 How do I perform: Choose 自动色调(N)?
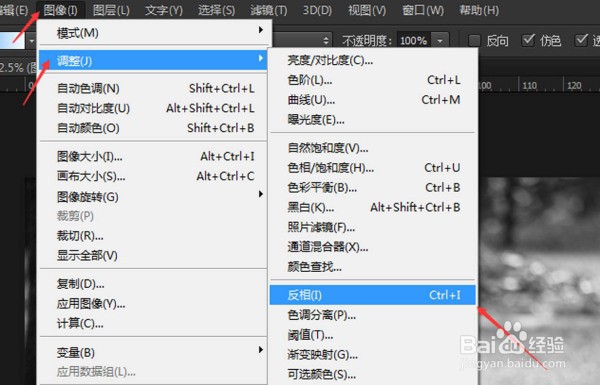point(153,88)
